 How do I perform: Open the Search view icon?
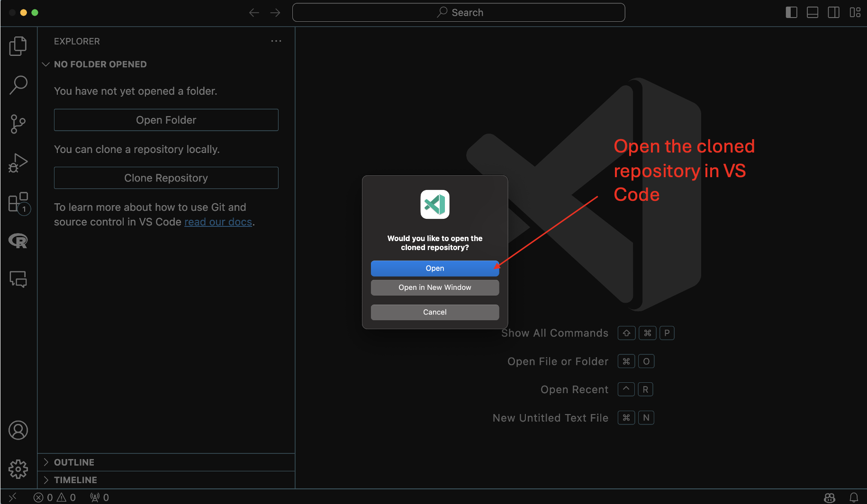(18, 85)
